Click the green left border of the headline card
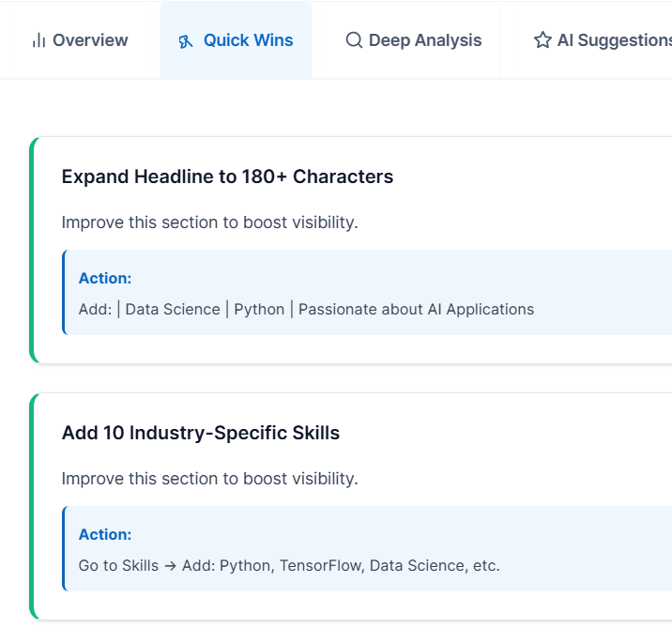The image size is (672, 643). [x=33, y=250]
